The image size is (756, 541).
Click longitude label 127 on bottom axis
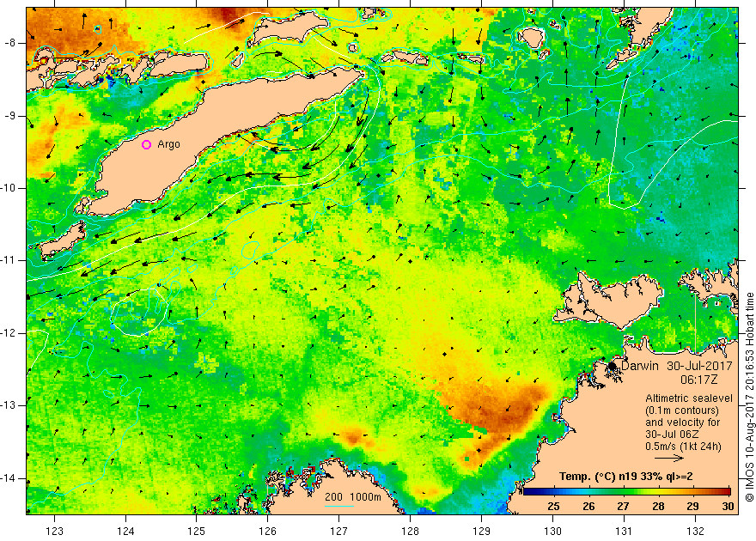click(x=338, y=532)
